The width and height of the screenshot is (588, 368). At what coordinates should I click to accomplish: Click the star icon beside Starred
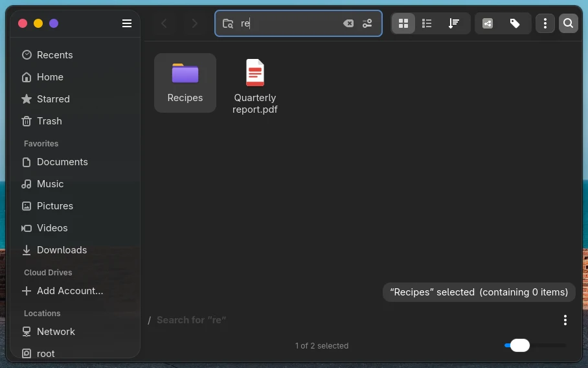pyautogui.click(x=27, y=99)
